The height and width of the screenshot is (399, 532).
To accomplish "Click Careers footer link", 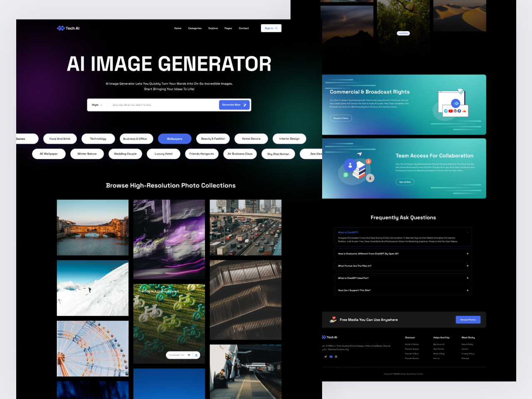I will (x=465, y=349).
